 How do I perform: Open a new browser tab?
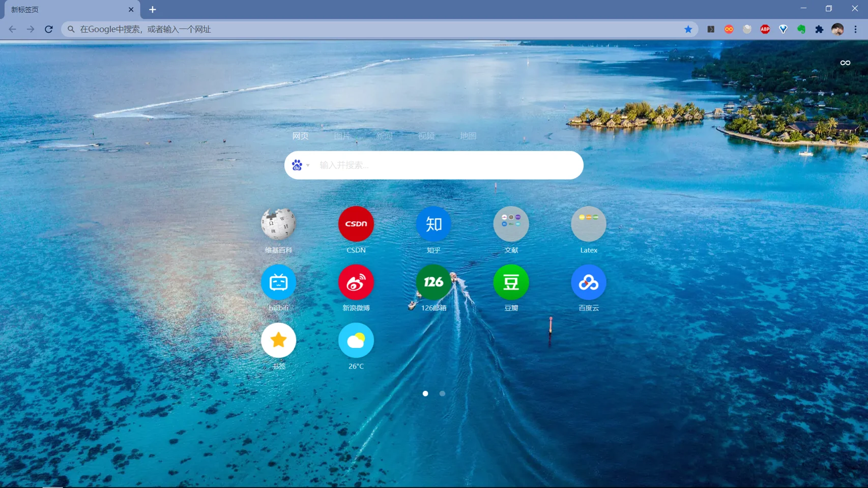(153, 10)
